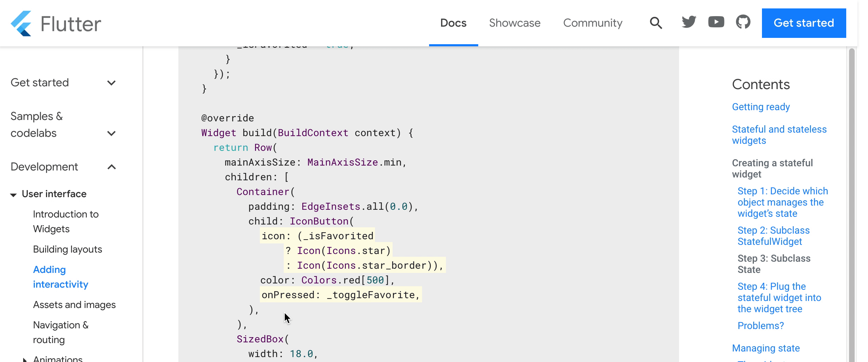Viewport: 868px width, 362px height.
Task: Click the Flutter logo icon
Action: tap(21, 24)
